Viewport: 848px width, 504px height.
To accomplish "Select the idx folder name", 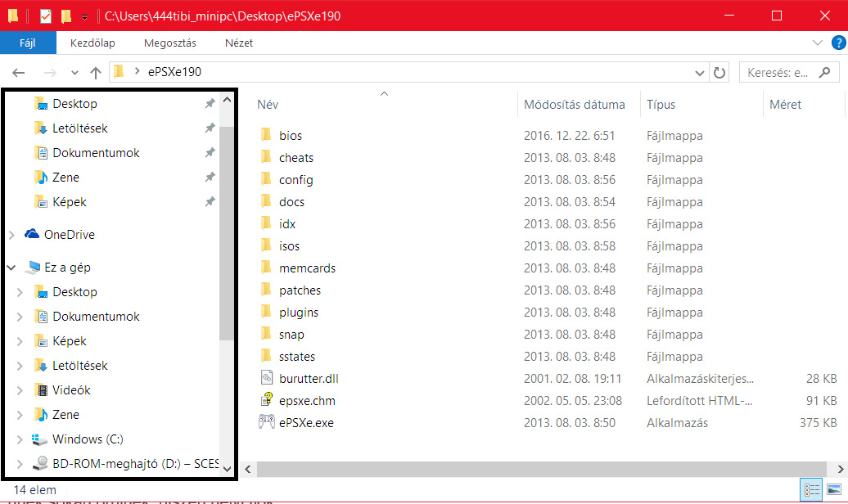I will point(287,224).
